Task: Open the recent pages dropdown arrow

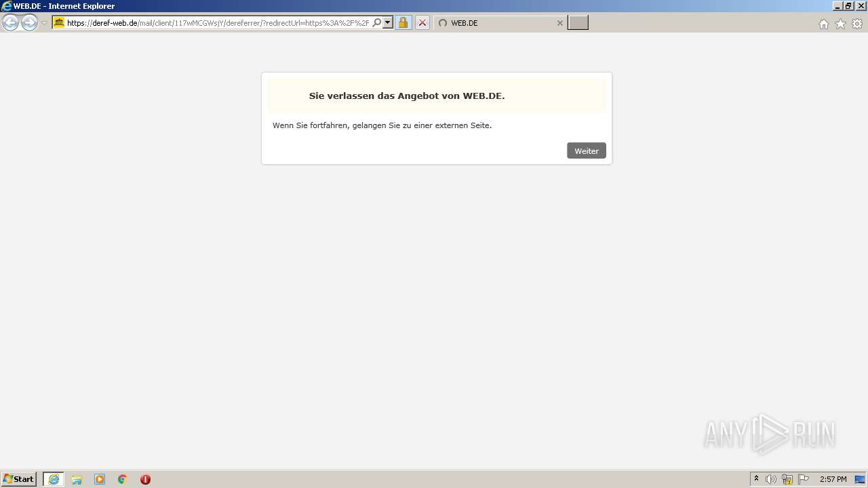Action: [x=44, y=23]
